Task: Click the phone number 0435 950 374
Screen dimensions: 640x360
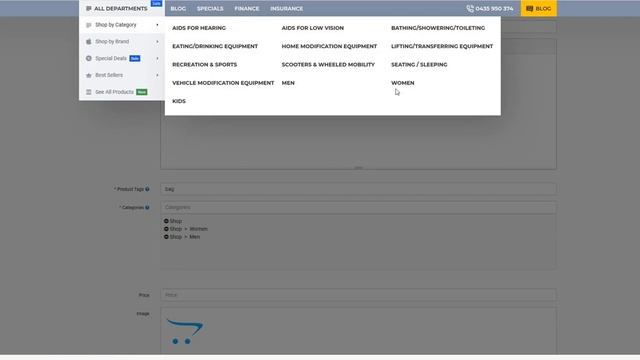Action: 494,8
